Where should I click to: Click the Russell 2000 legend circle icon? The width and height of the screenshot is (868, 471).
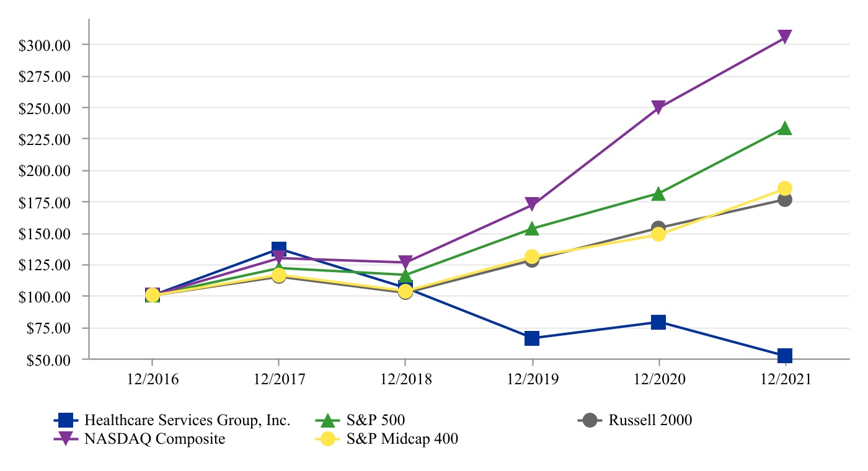[x=590, y=420]
